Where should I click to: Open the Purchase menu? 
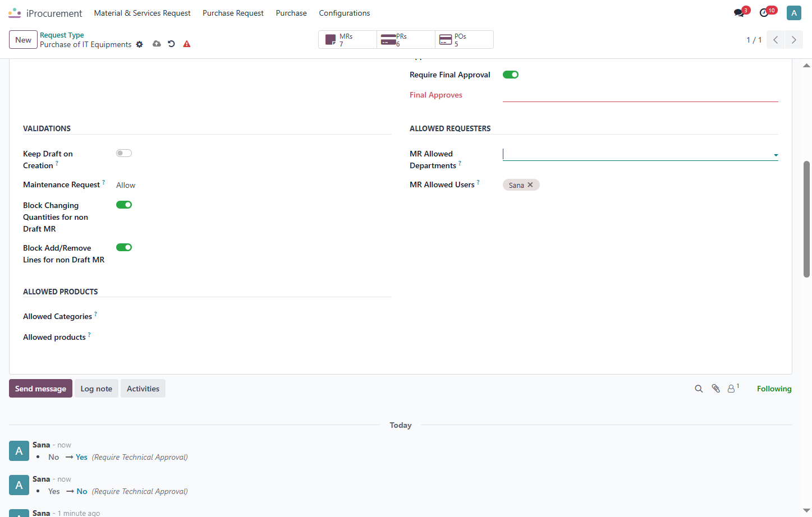click(291, 13)
